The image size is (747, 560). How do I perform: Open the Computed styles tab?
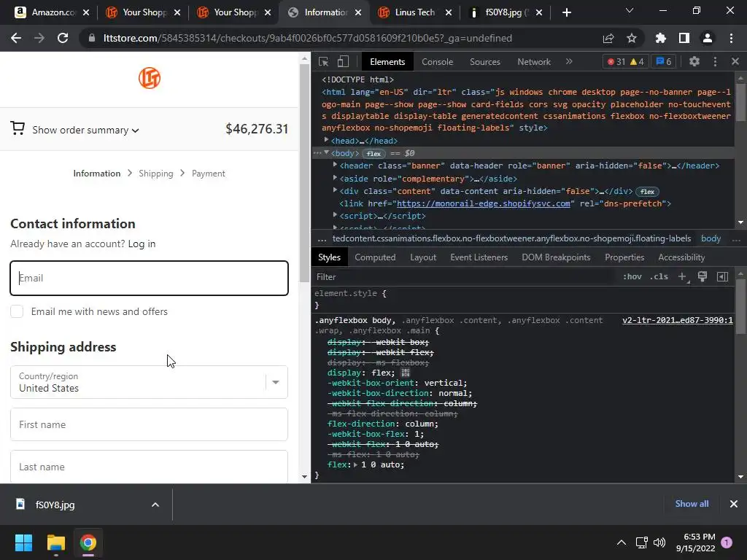click(375, 257)
